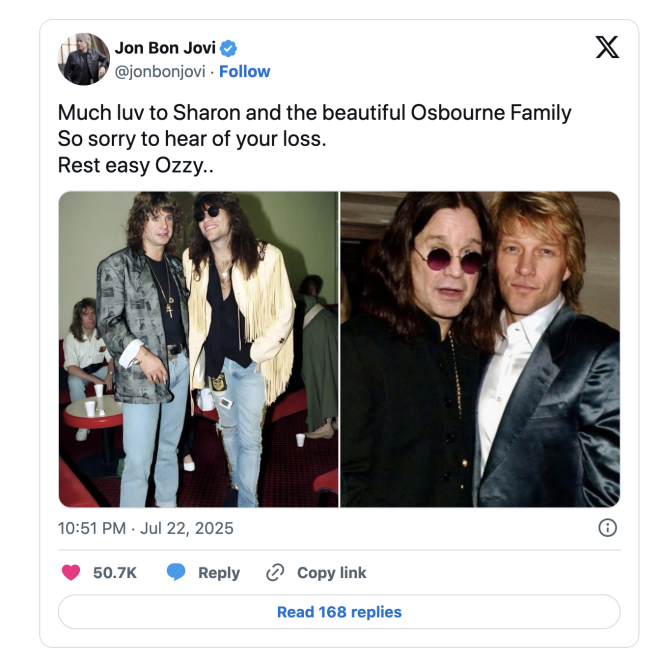Click the chain link icon

275,573
